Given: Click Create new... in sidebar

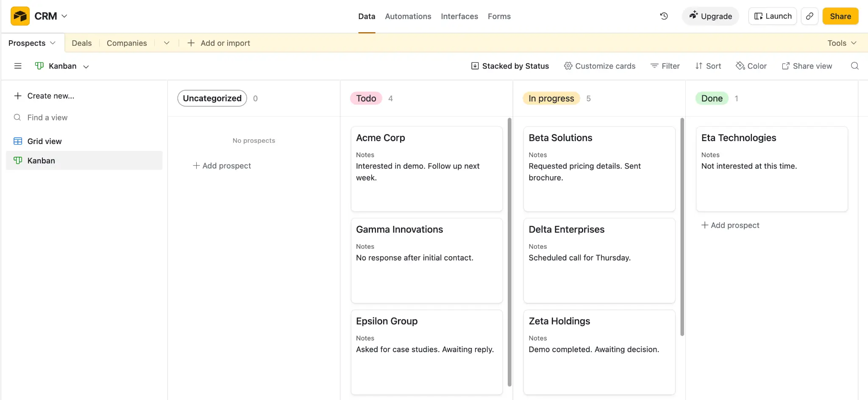Looking at the screenshot, I should point(45,96).
